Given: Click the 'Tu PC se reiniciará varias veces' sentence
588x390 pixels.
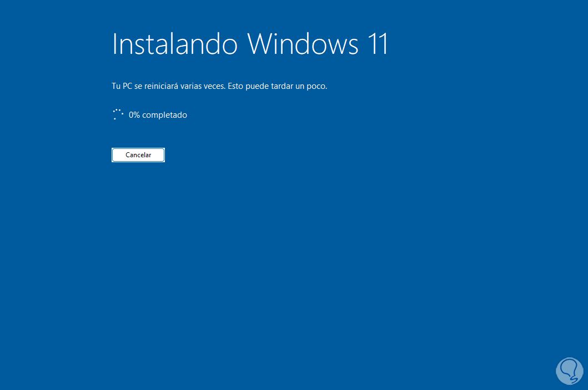Looking at the screenshot, I should coord(169,86).
